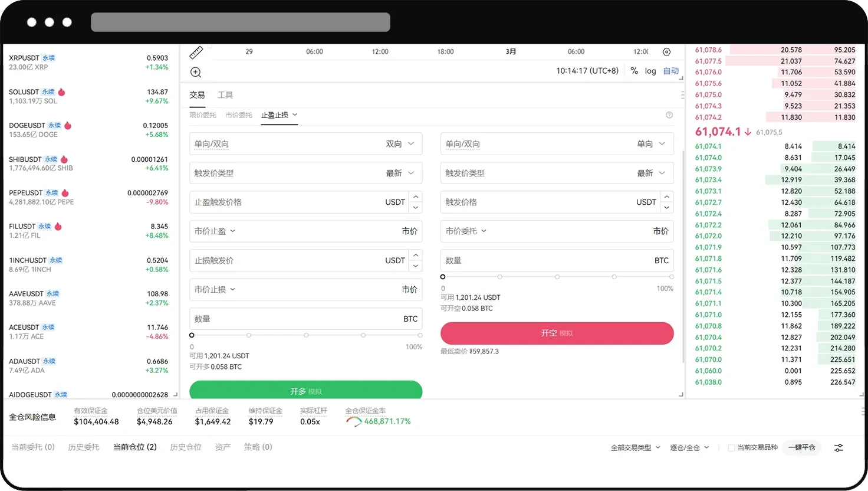868x491 pixels.
Task: Increase stop-loss trigger price stepper up
Action: point(416,255)
